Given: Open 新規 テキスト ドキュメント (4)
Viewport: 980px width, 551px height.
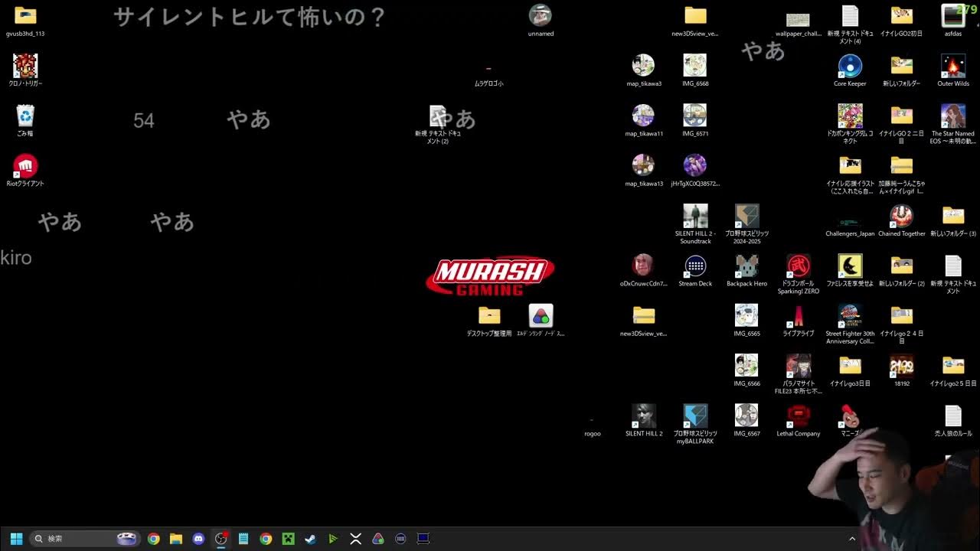Looking at the screenshot, I should point(850,16).
